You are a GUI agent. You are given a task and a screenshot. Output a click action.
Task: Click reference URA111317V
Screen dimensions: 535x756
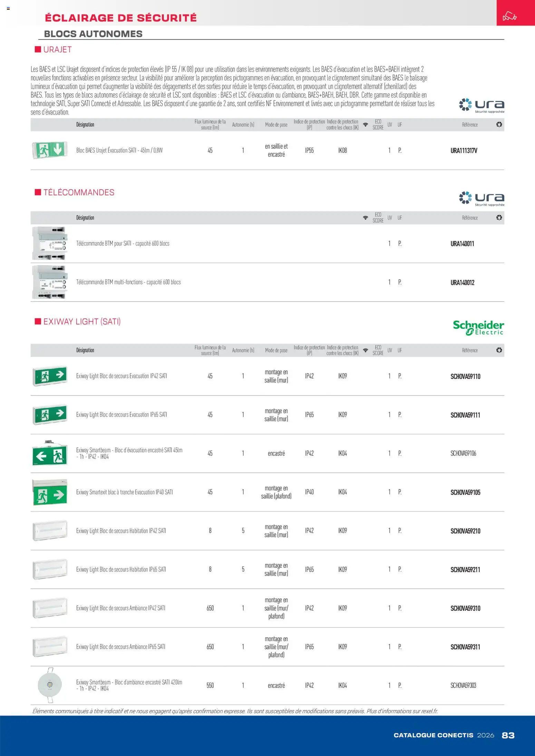coord(464,150)
